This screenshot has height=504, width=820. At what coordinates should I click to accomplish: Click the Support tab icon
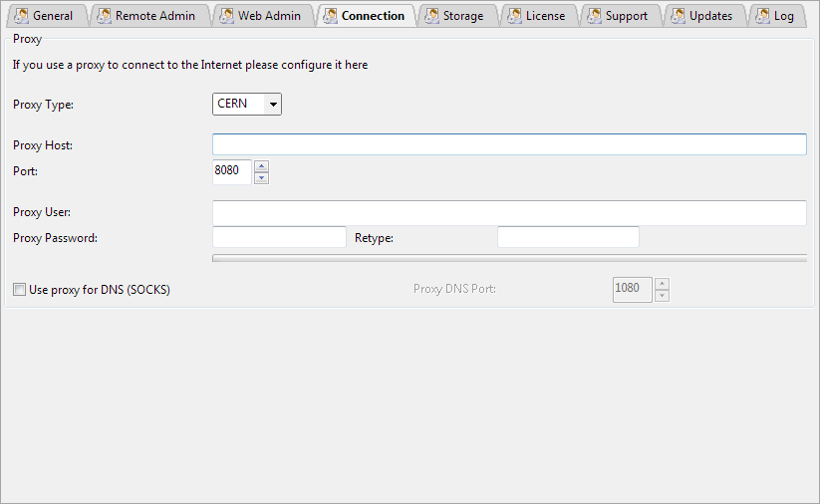[x=594, y=16]
